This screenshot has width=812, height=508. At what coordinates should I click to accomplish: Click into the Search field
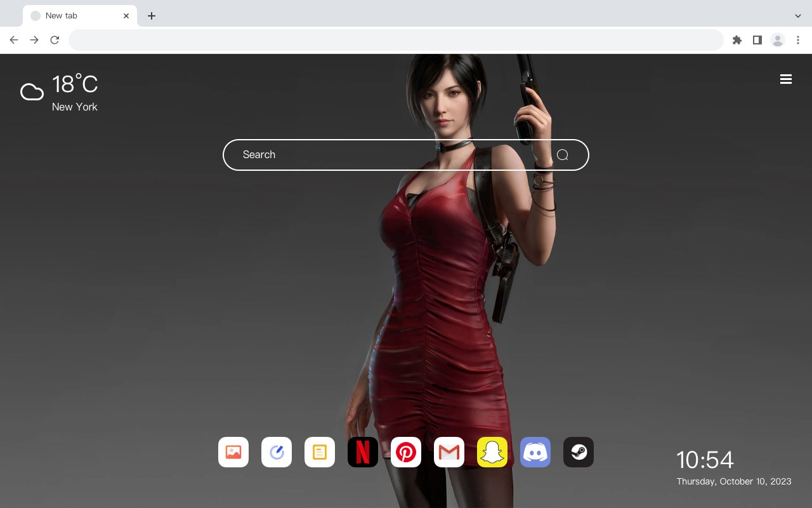(x=406, y=155)
